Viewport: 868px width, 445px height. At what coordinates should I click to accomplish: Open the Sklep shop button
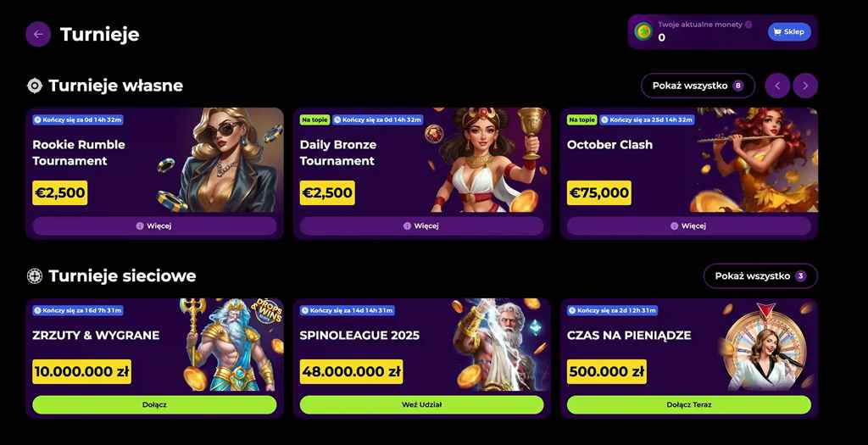pyautogui.click(x=789, y=31)
